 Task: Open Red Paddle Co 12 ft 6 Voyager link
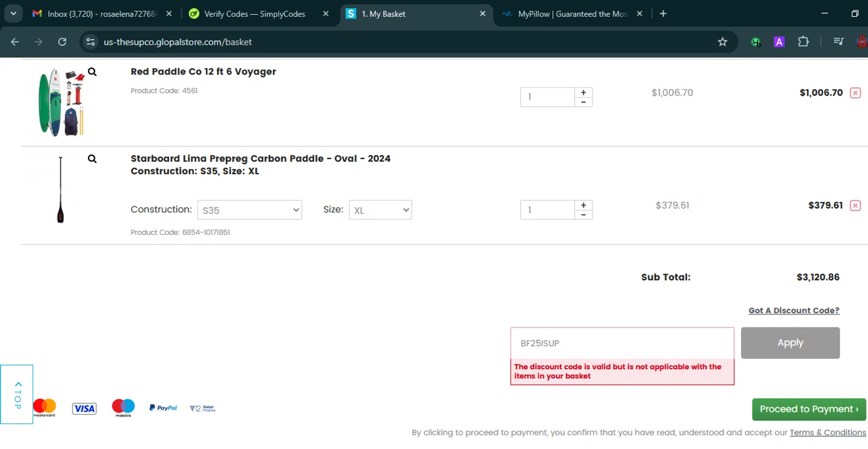[x=203, y=72]
